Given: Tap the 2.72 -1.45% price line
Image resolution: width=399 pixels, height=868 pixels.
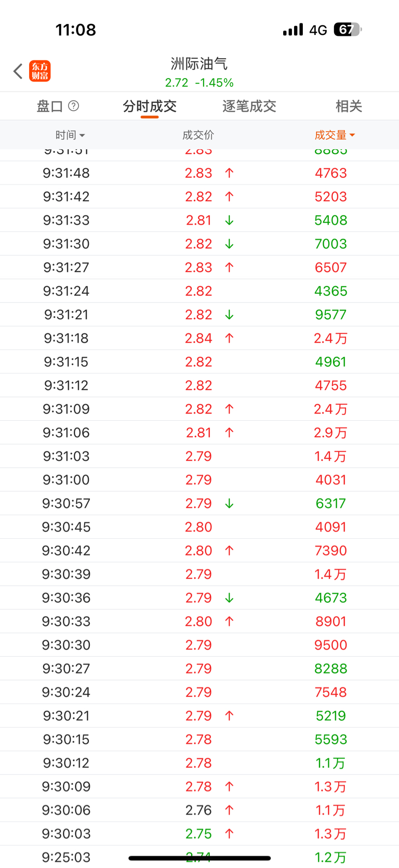Looking at the screenshot, I should tap(199, 83).
